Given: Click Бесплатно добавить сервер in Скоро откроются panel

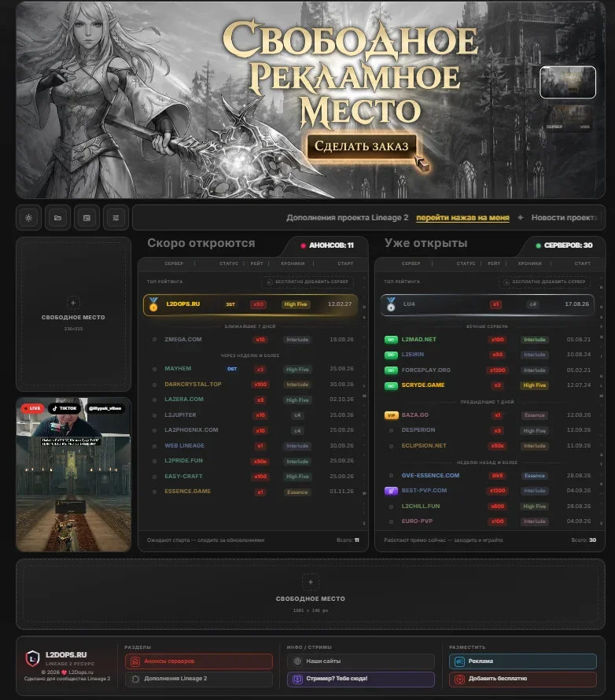Looking at the screenshot, I should click(307, 282).
